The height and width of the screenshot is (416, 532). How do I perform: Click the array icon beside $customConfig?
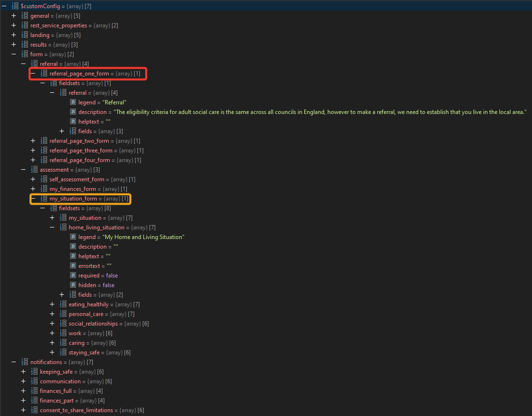[15, 6]
